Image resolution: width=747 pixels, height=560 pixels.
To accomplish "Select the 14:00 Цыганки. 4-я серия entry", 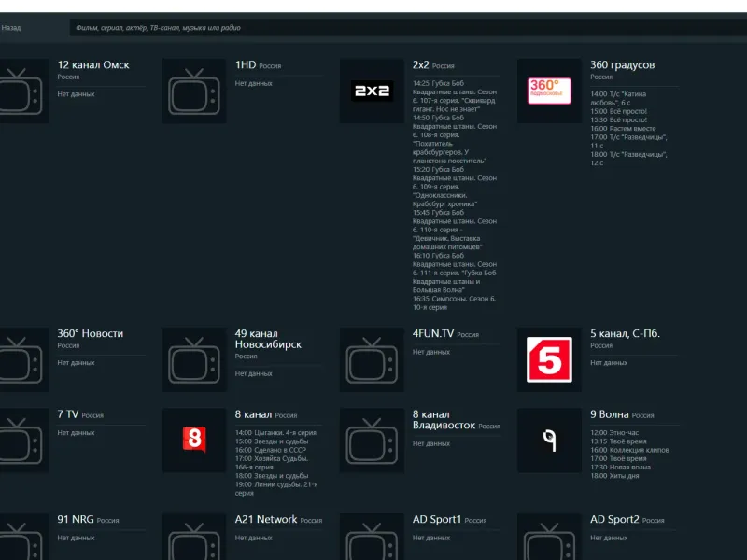I will 275,433.
